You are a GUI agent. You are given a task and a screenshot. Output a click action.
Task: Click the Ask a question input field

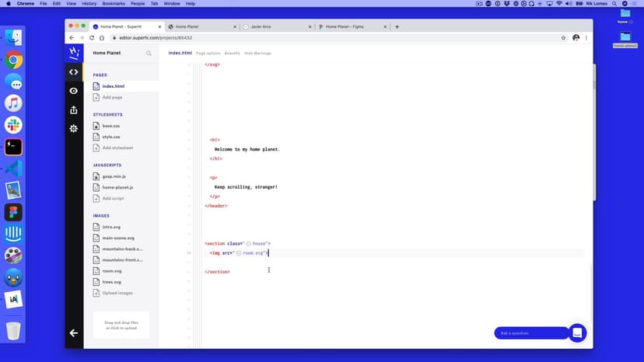(x=531, y=333)
